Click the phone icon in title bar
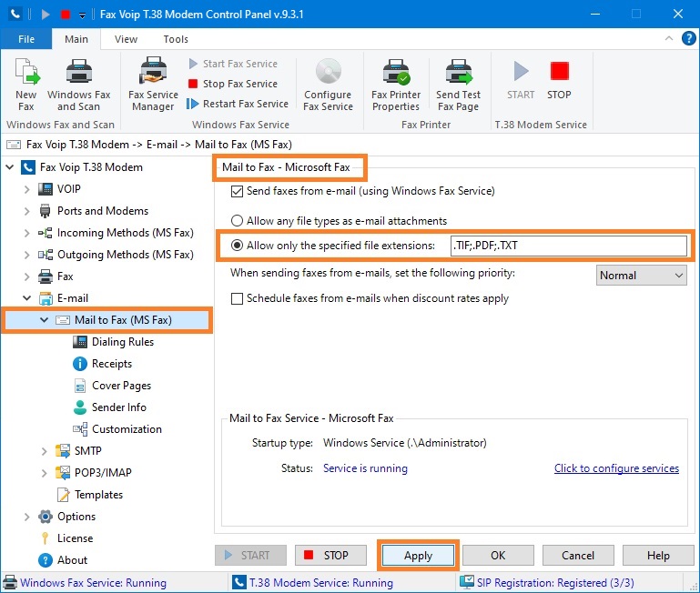 click(x=15, y=14)
